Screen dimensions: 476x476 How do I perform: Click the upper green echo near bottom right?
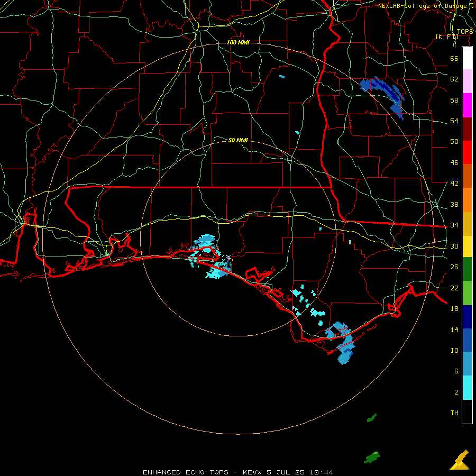[x=372, y=418]
